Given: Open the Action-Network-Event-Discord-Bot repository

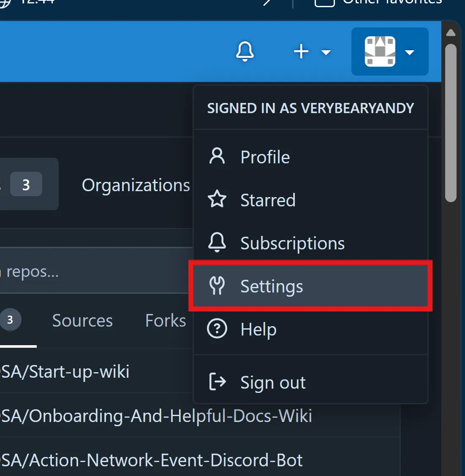Looking at the screenshot, I should click(x=151, y=460).
